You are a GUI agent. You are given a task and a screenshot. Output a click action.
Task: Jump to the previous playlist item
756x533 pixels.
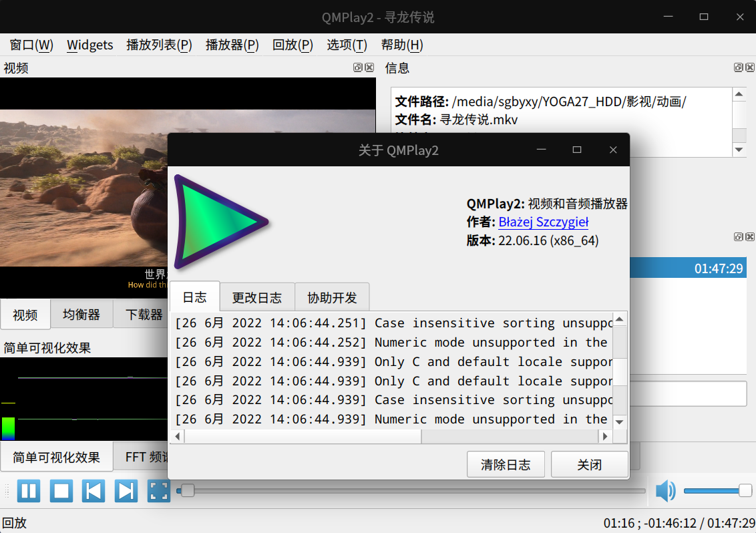pyautogui.click(x=93, y=492)
